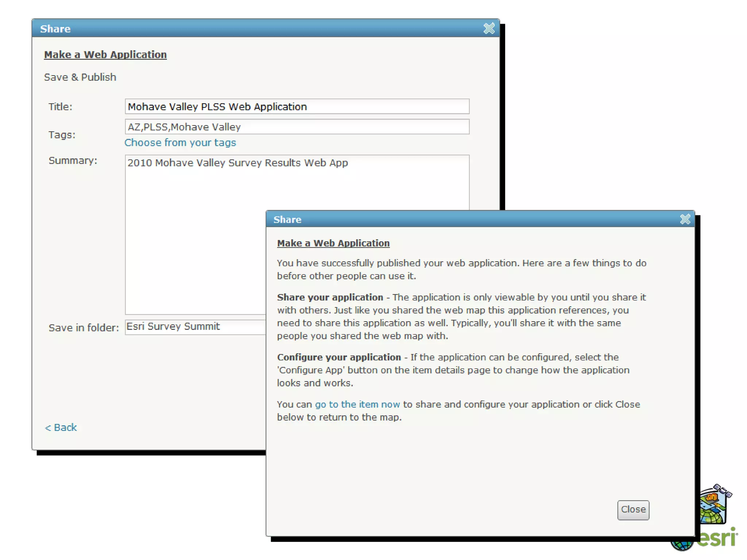Click the 'Save & Publish' step label

(x=80, y=77)
